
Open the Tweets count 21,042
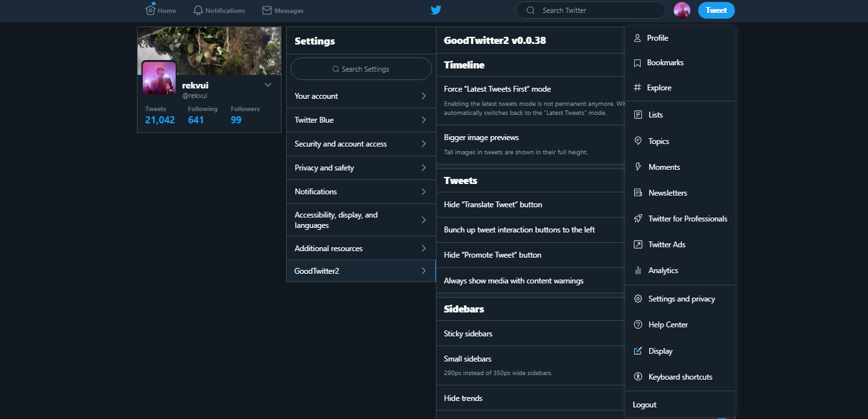[x=160, y=120]
